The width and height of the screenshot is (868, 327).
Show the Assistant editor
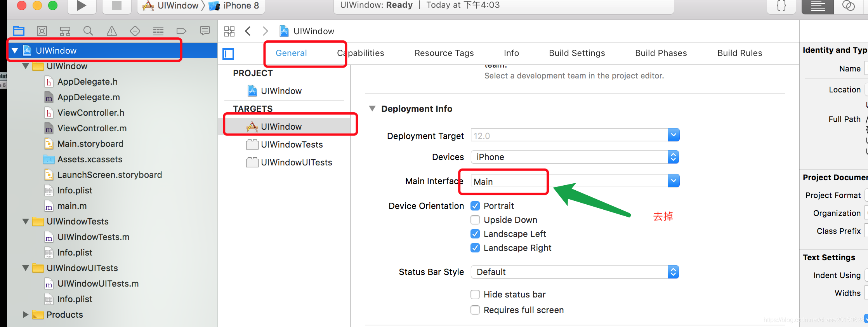[x=849, y=6]
